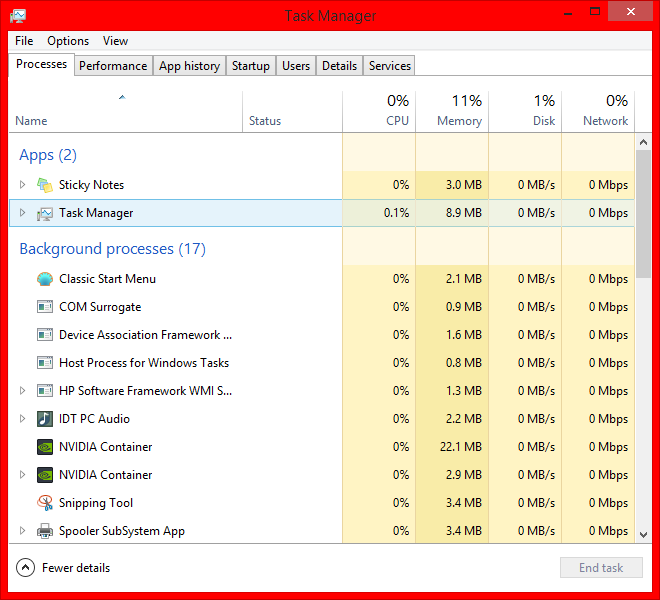Sort by the Status column header

coord(293,112)
